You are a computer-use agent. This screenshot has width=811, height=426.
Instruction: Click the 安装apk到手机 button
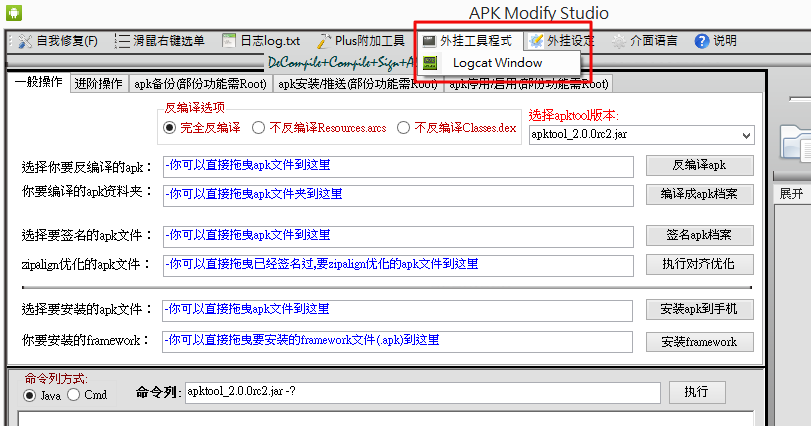click(x=699, y=309)
